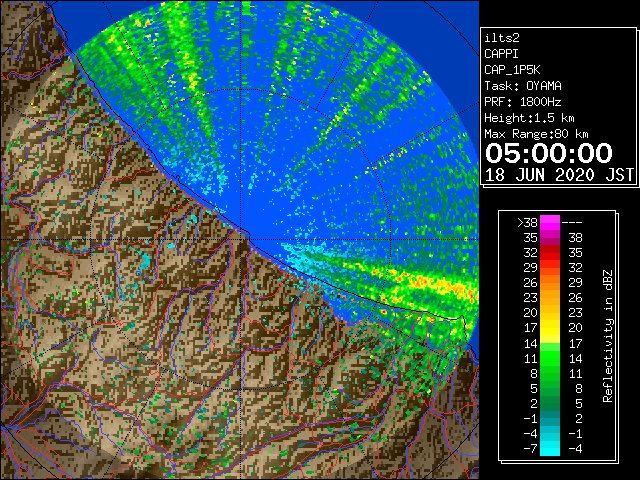Click the "Reflectivity in dBZ" vertical label
Image resolution: width=640 pixels, height=480 pixels.
[x=608, y=336]
